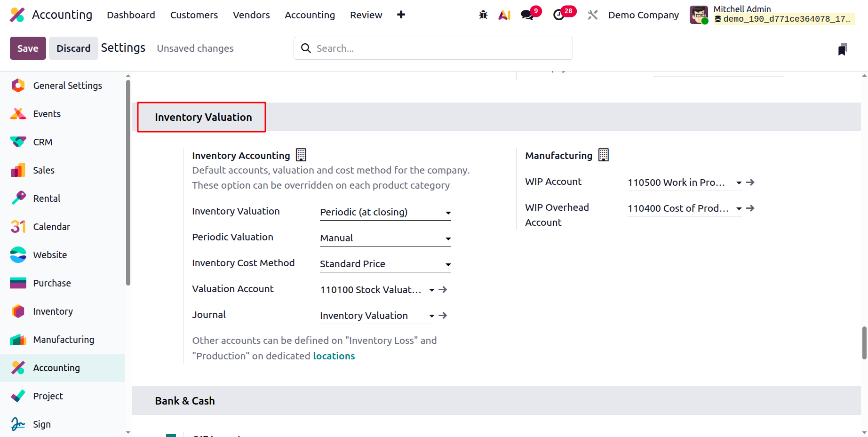Click the wrench tools icon
The height and width of the screenshot is (437, 868).
[593, 15]
